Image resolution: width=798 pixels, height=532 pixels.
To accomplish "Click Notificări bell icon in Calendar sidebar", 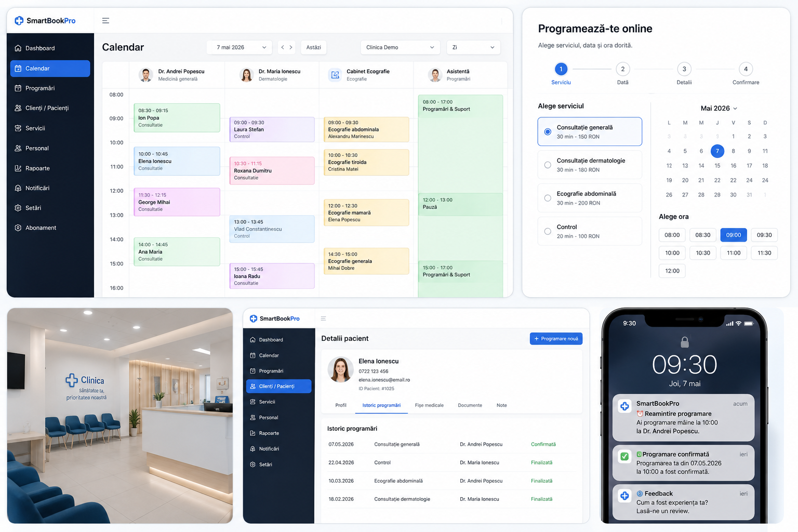I will tap(18, 188).
